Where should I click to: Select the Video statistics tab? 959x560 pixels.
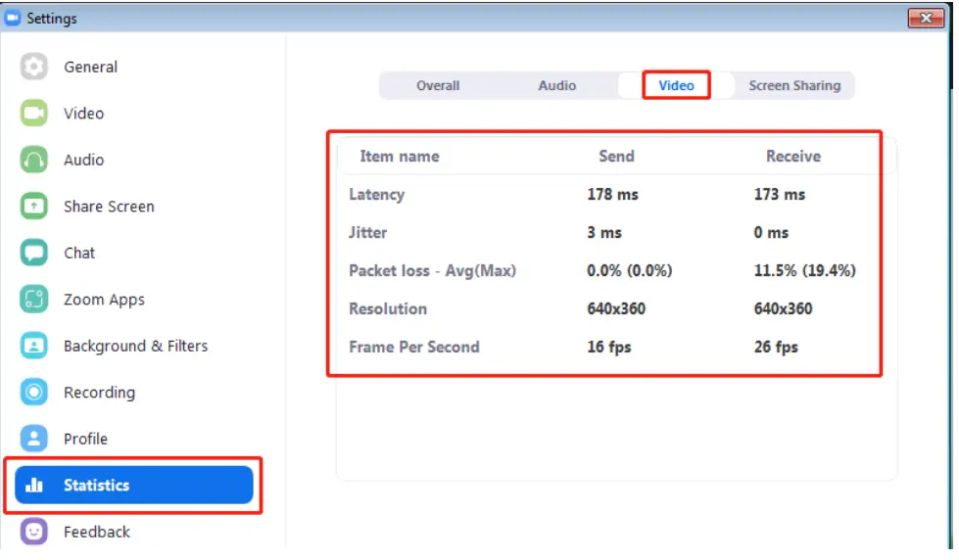677,85
